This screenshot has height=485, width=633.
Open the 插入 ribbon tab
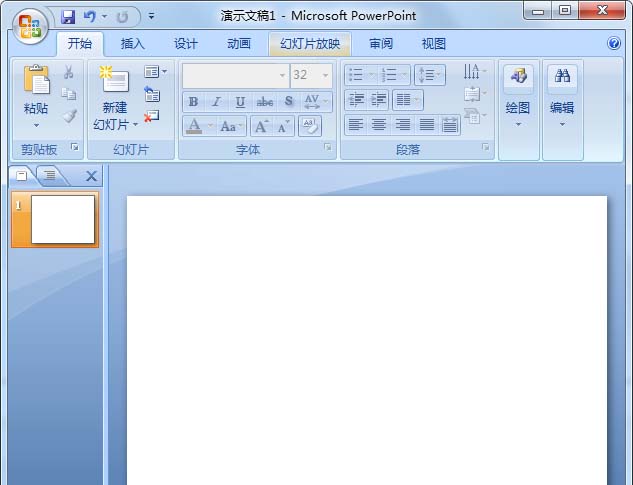click(x=132, y=44)
